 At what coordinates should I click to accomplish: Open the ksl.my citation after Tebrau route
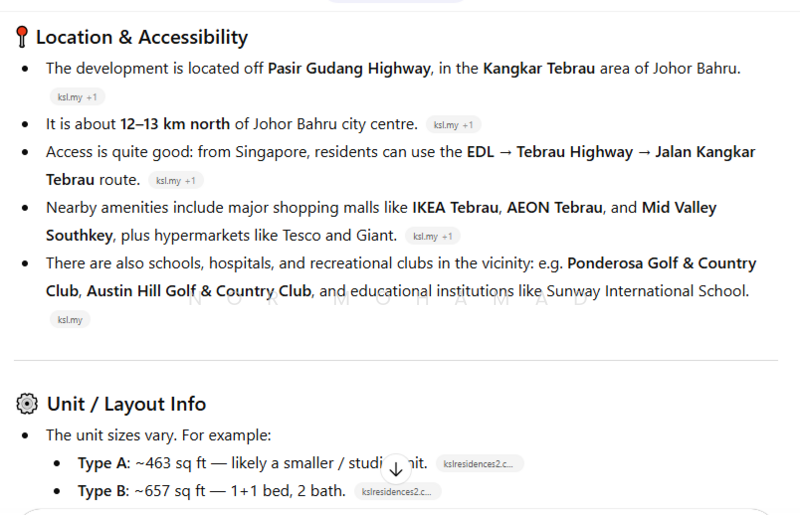tap(176, 181)
